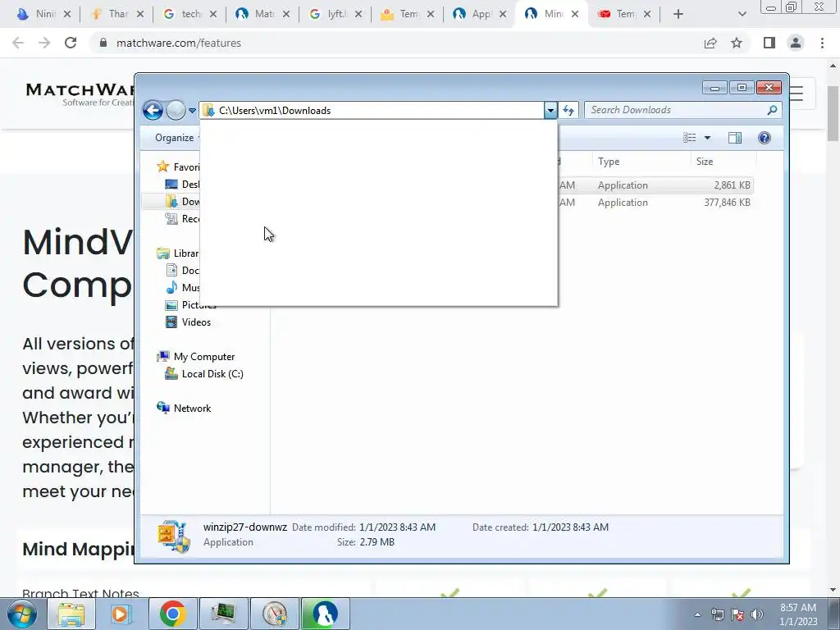
Task: Open File Explorer from the taskbar
Action: (71, 614)
